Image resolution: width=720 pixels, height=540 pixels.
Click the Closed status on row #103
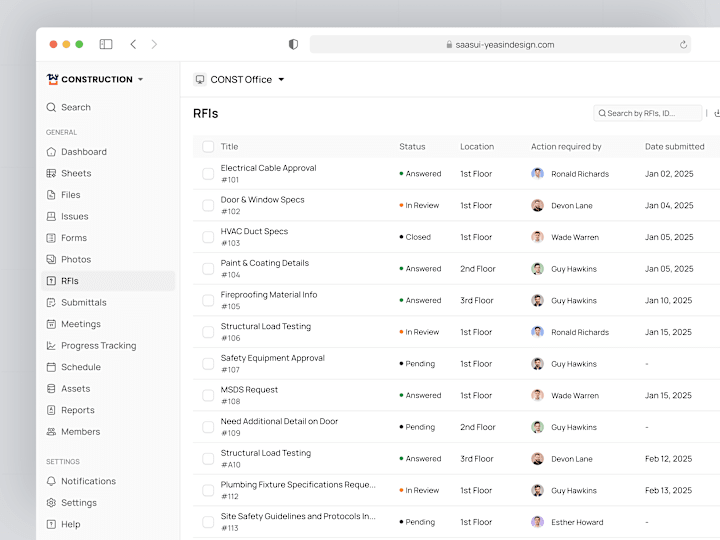coord(415,237)
